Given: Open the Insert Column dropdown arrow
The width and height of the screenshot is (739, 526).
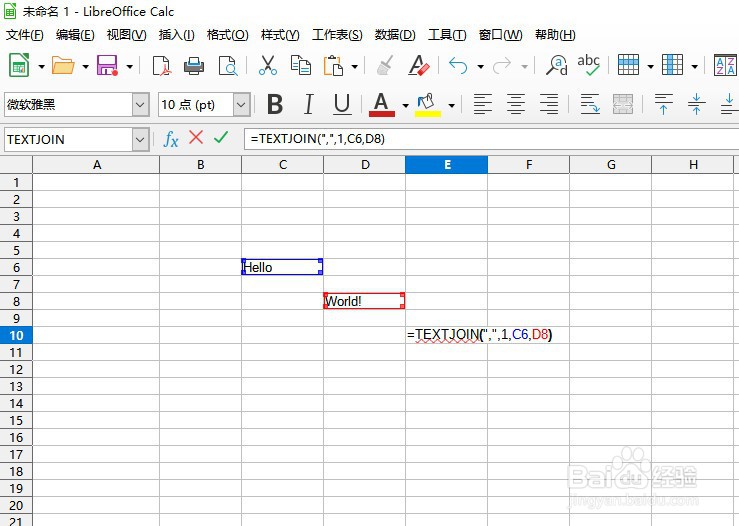Looking at the screenshot, I should (694, 66).
